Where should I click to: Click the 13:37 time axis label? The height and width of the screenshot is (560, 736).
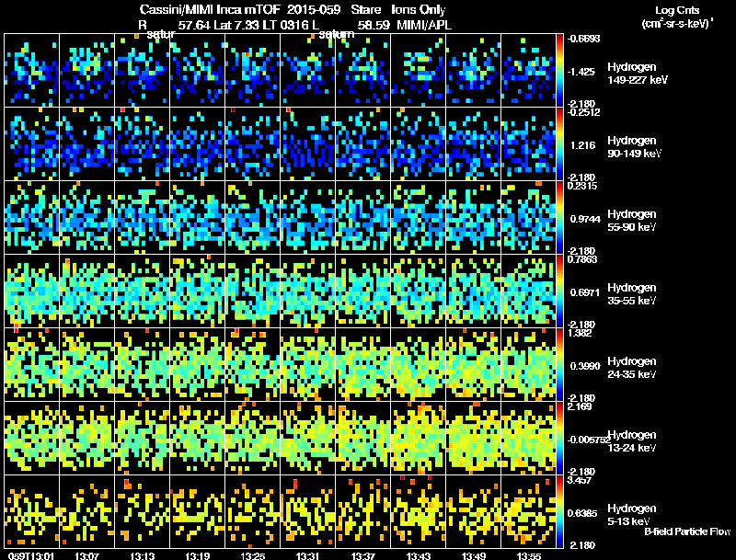coord(363,555)
